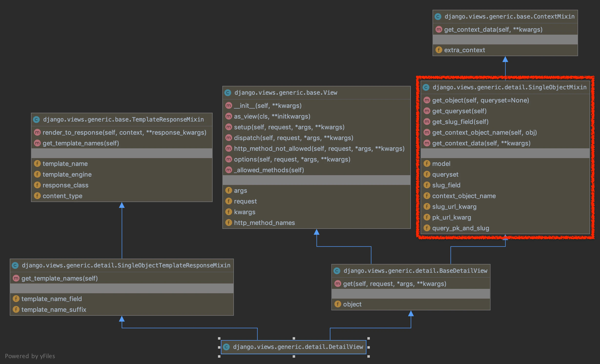The image size is (600, 364).
Task: Click get_context_data method in ContextMixin
Action: tap(505, 30)
